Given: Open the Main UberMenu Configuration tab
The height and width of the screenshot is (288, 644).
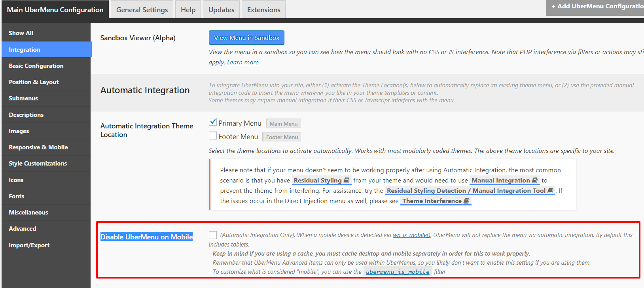Looking at the screenshot, I should [55, 9].
